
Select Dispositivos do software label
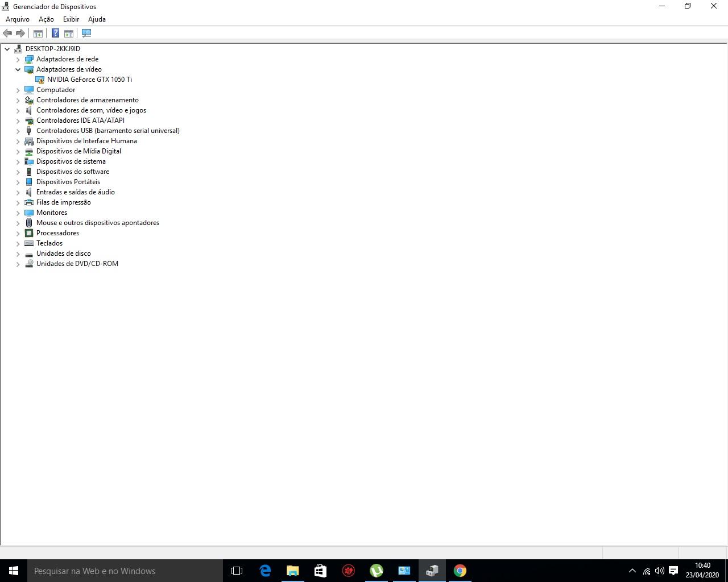(x=73, y=172)
